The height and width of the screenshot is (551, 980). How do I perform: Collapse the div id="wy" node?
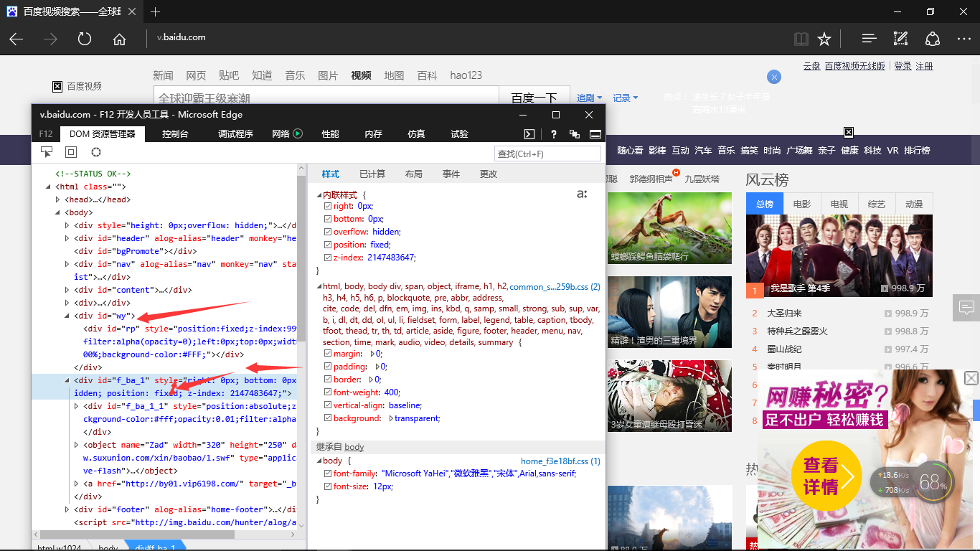(x=67, y=316)
